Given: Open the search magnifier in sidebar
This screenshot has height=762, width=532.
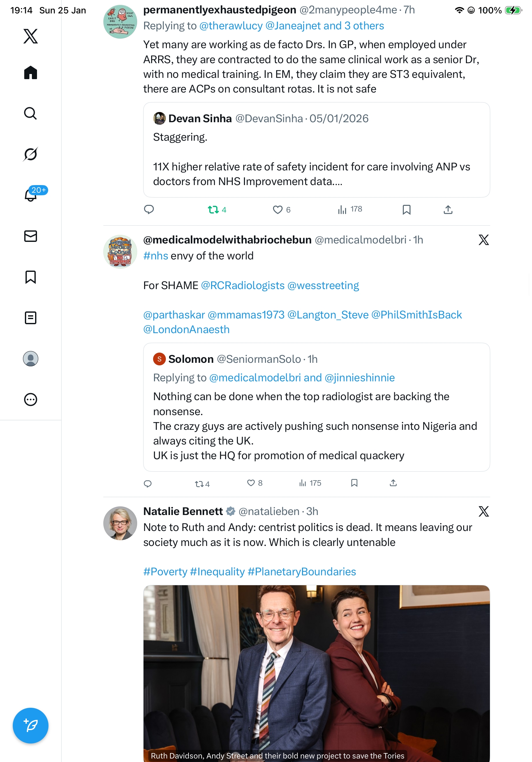Looking at the screenshot, I should tap(31, 114).
